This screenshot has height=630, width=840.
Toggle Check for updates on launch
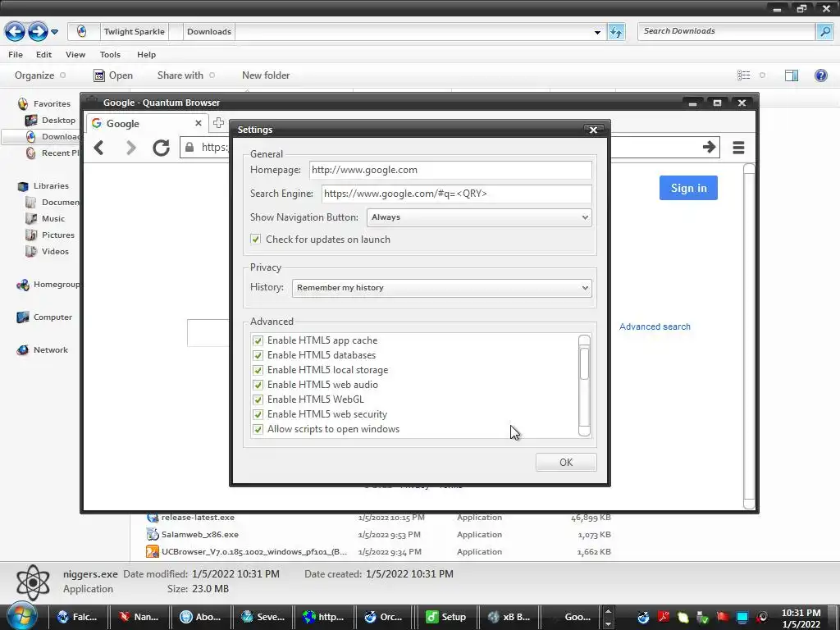click(256, 240)
